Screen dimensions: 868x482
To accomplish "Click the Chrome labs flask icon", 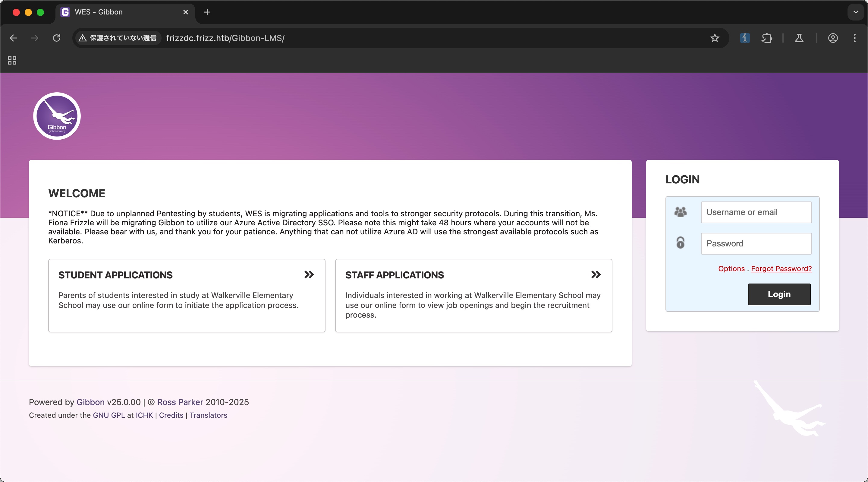I will pos(799,38).
